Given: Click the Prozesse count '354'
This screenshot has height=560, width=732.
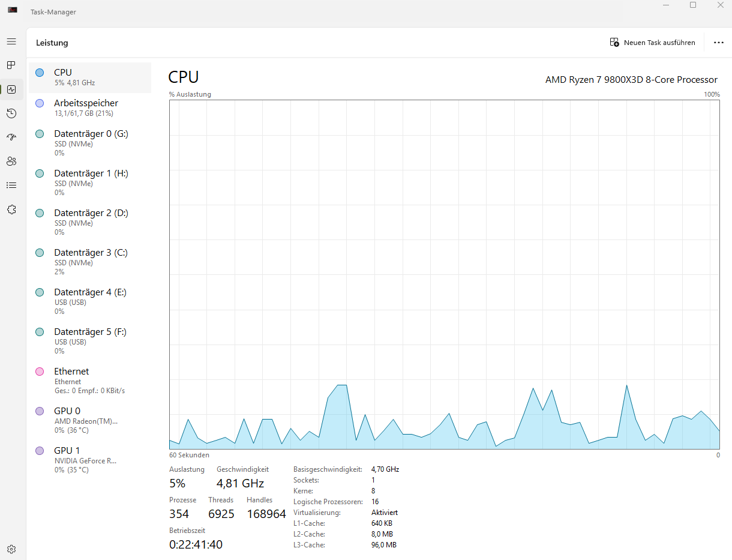Looking at the screenshot, I should point(179,514).
